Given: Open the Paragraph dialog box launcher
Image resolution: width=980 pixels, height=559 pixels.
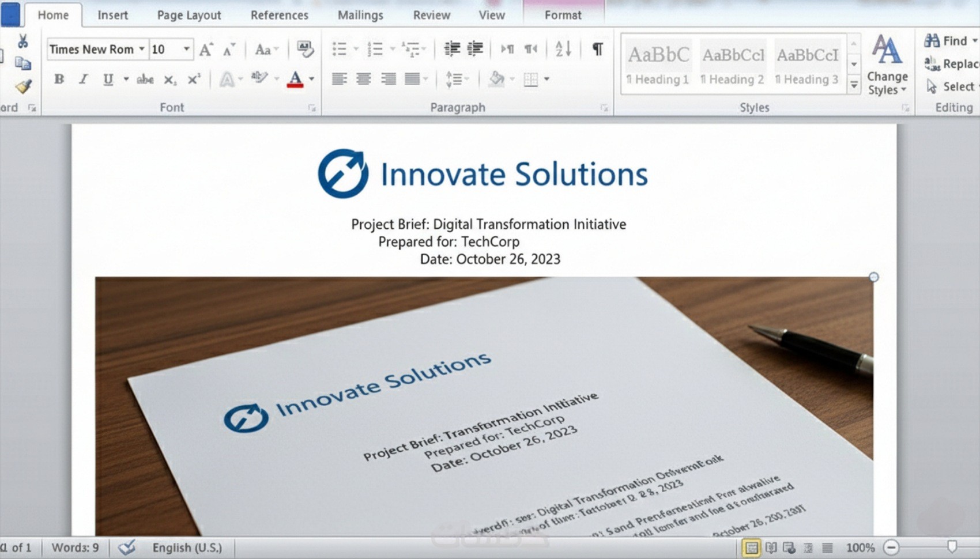Looking at the screenshot, I should point(604,108).
